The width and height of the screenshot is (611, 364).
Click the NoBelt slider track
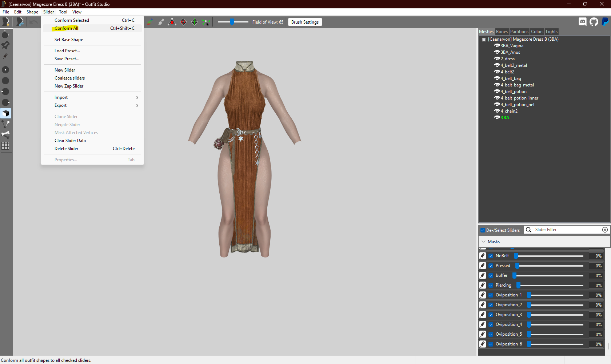[549, 256]
